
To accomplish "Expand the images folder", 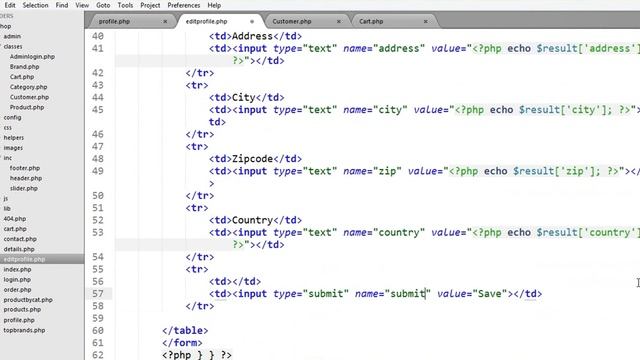I will pyautogui.click(x=13, y=148).
